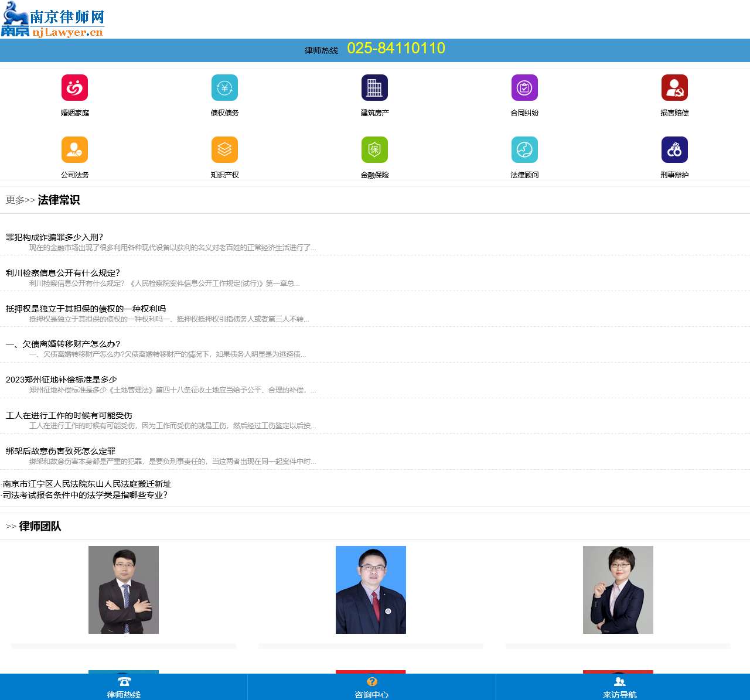Open the 知识产权 layers icon
This screenshot has height=700, width=750.
[224, 150]
